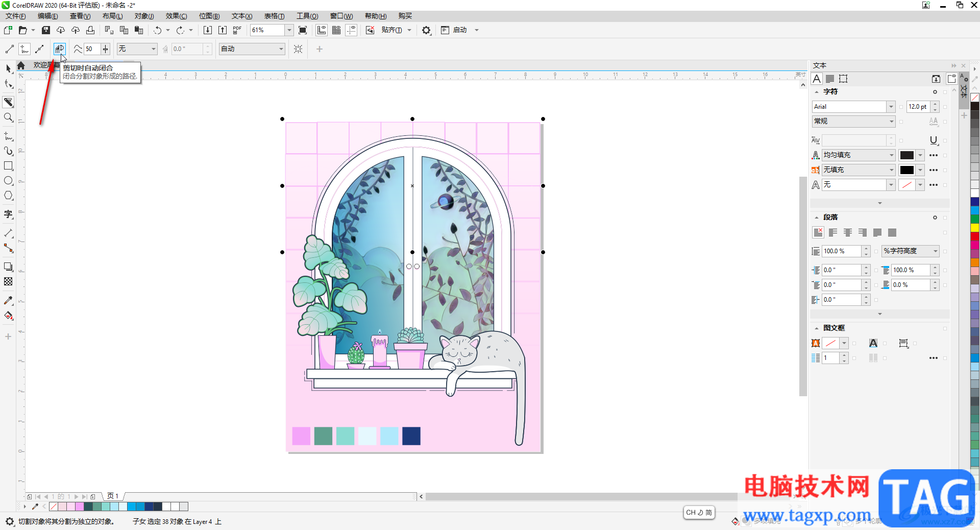Screen dimensions: 980x530
Task: Open the outline options dropdown set to 自动
Action: 281,49
